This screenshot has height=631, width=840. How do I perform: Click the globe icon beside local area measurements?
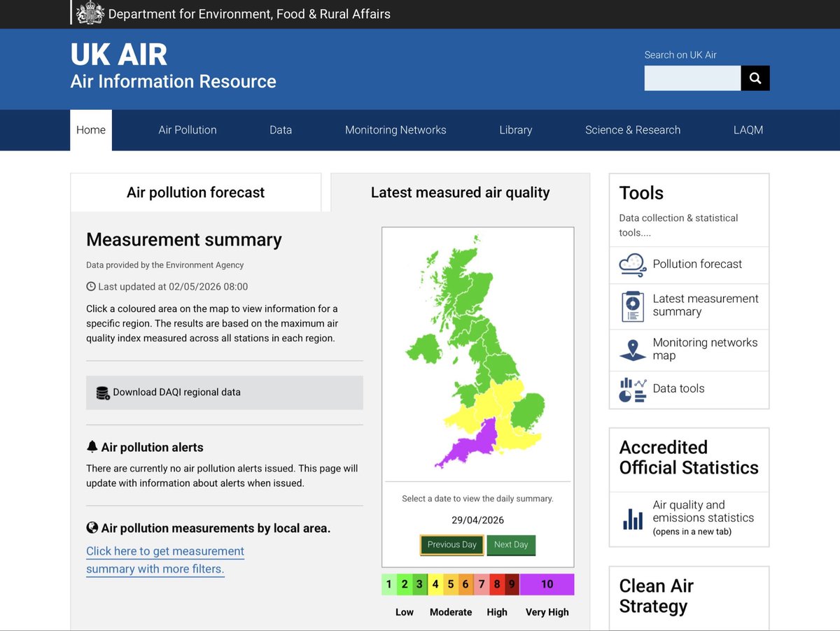tap(92, 528)
